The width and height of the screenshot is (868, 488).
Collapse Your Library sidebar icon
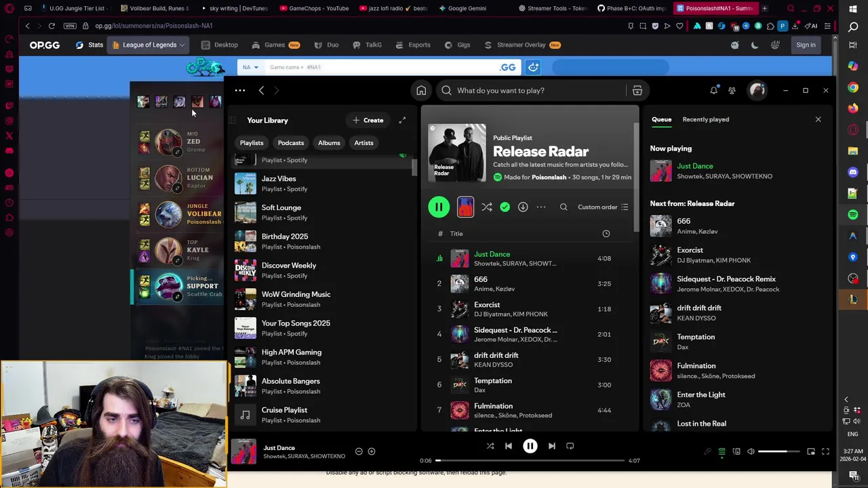coord(233,121)
